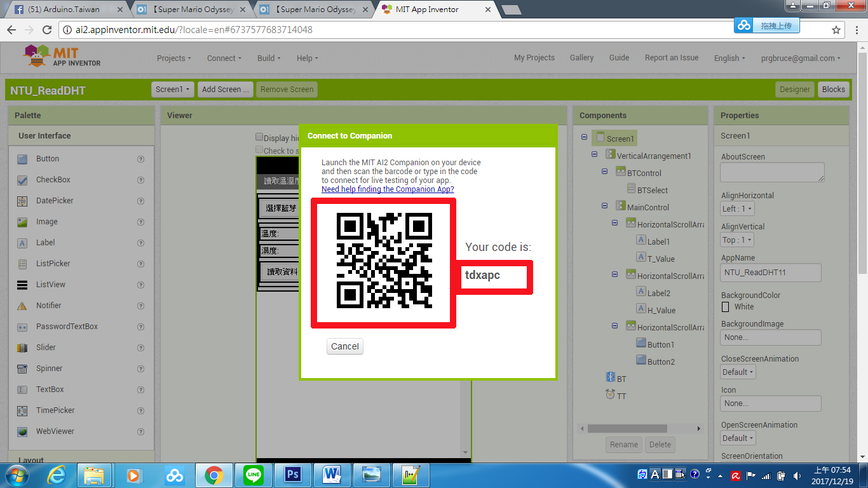Image resolution: width=868 pixels, height=488 pixels.
Task: Click the BackgroundColor White swatch
Action: (x=726, y=307)
